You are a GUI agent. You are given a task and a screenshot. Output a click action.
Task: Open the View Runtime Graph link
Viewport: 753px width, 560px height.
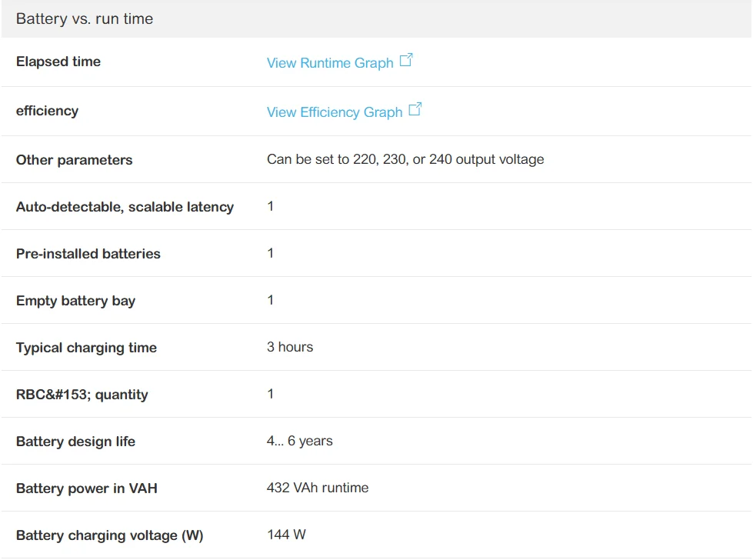click(330, 63)
